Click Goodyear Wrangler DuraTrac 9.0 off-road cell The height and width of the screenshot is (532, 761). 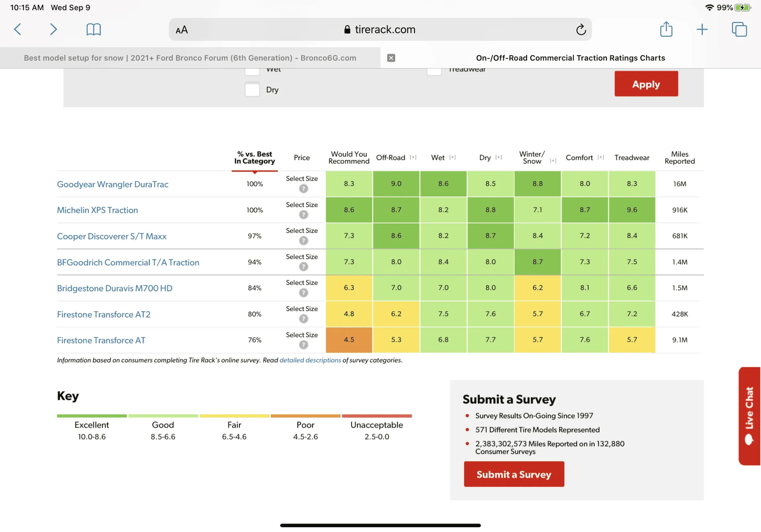coord(396,184)
